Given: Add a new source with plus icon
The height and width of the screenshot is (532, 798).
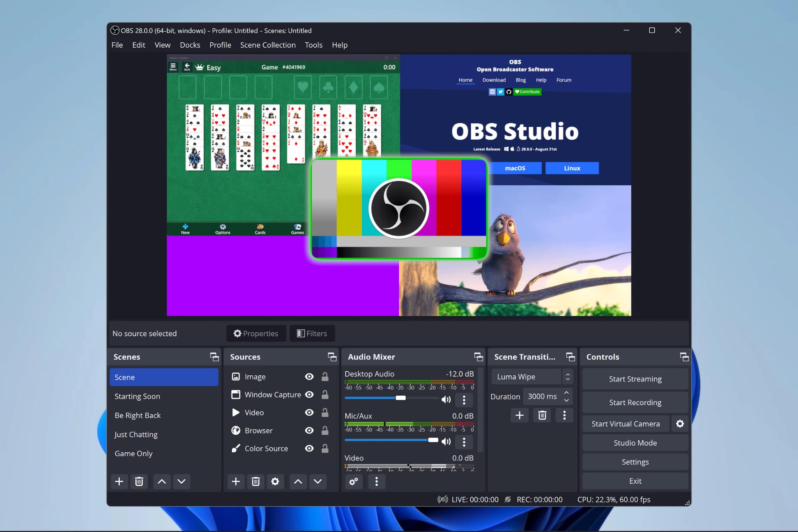Looking at the screenshot, I should tap(236, 481).
